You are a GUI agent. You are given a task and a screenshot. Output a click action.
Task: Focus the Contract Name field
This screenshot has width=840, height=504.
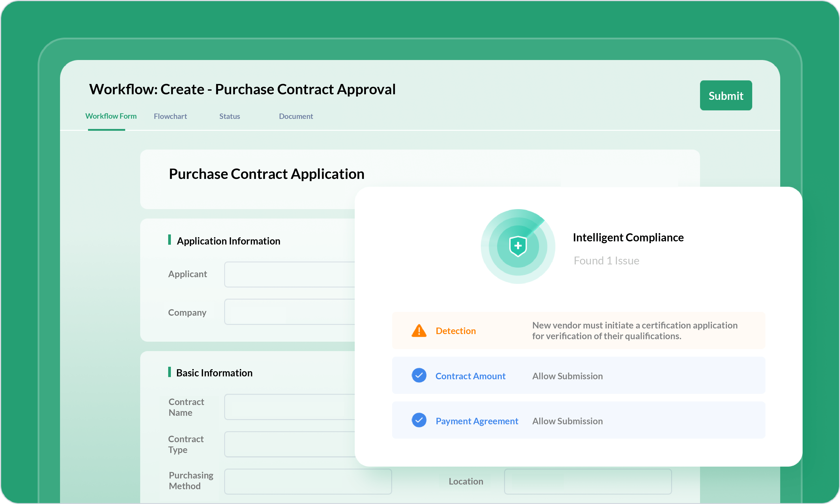click(289, 407)
